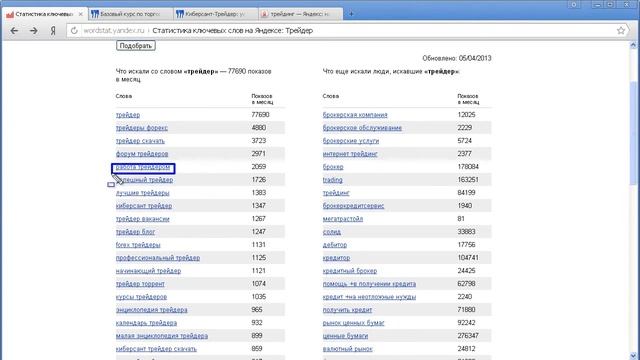This screenshot has height=360, width=640.
Task: Open the трейдер торрент link
Action: click(x=140, y=284)
